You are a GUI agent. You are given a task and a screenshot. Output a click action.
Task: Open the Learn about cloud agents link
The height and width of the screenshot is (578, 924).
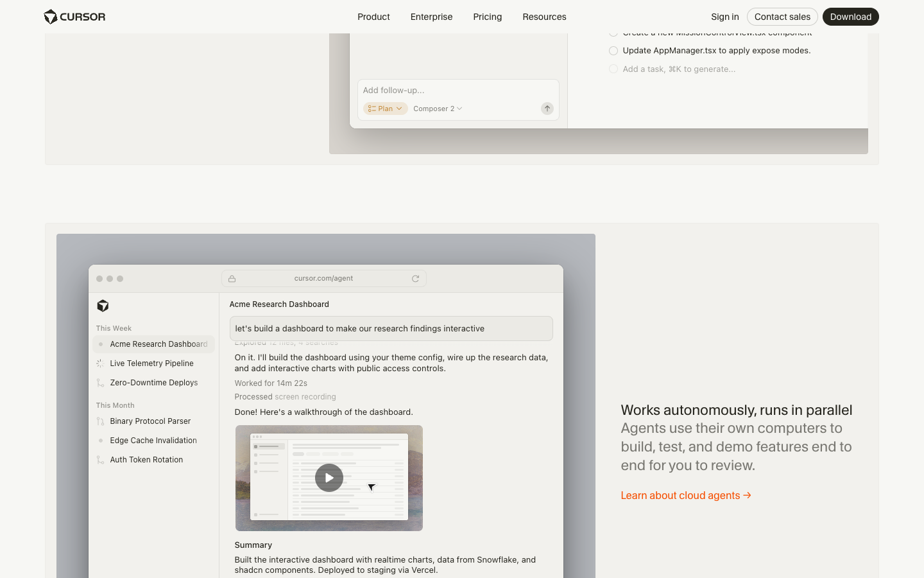point(686,496)
